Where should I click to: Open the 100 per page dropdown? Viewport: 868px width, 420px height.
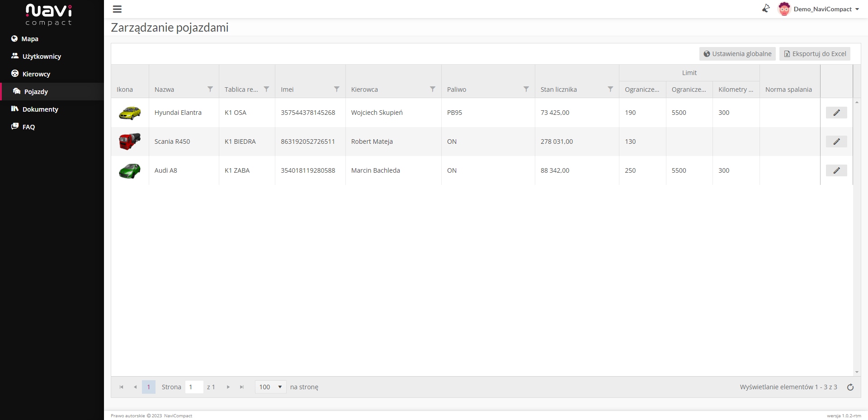pyautogui.click(x=270, y=387)
